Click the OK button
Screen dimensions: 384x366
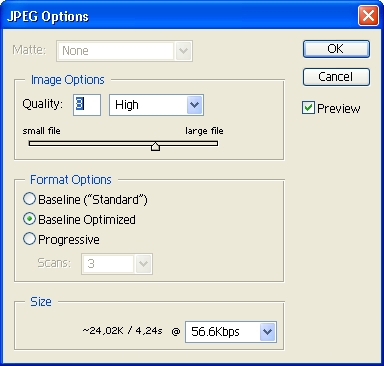(336, 49)
